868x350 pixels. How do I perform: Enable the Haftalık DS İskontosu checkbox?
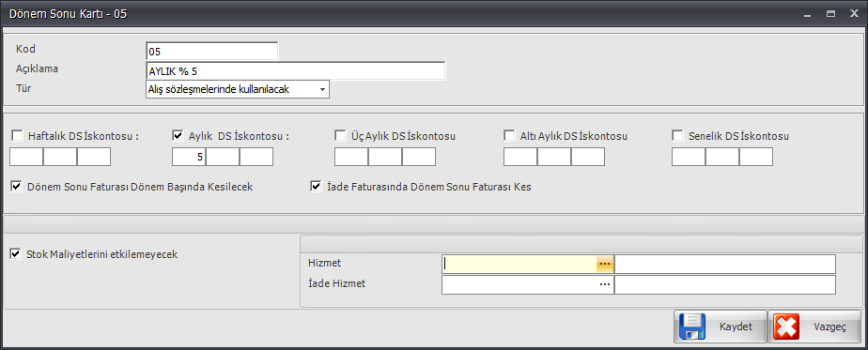[18, 135]
